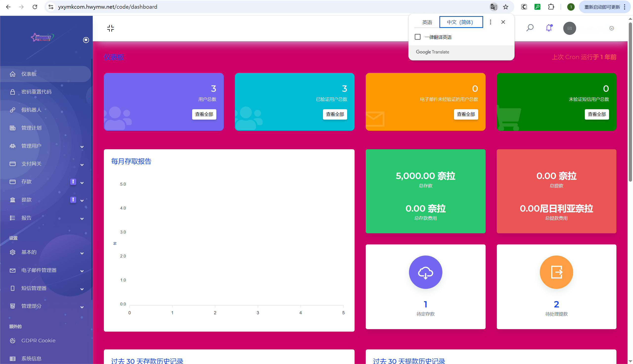
Task: Toggle the sidebar pin radio button
Action: tap(86, 40)
